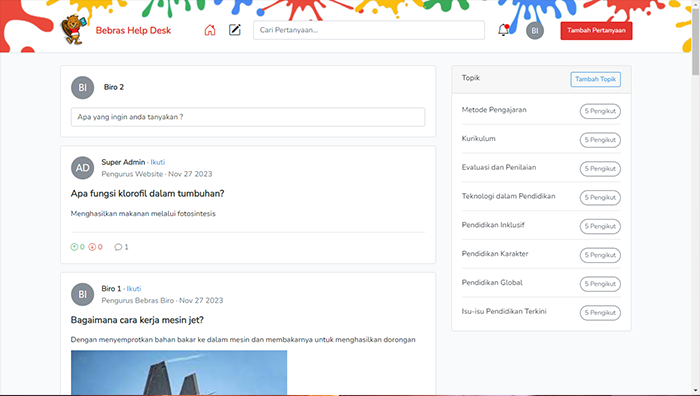The height and width of the screenshot is (396, 700).
Task: Select the Metode Pengajaran topic
Action: click(494, 110)
